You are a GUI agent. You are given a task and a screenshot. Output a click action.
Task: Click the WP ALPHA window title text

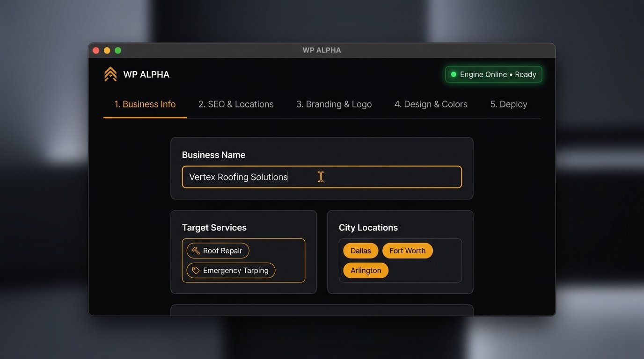(x=322, y=50)
